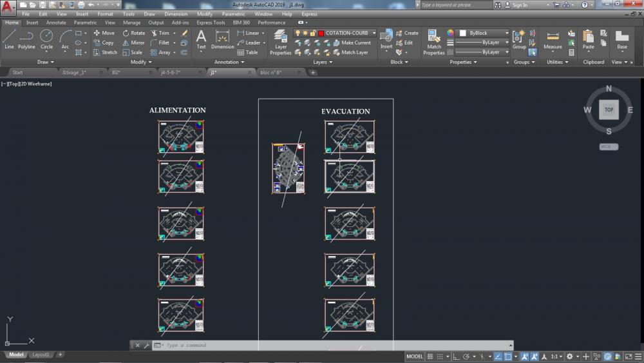Toggle MODEL space button in status bar

(x=415, y=357)
